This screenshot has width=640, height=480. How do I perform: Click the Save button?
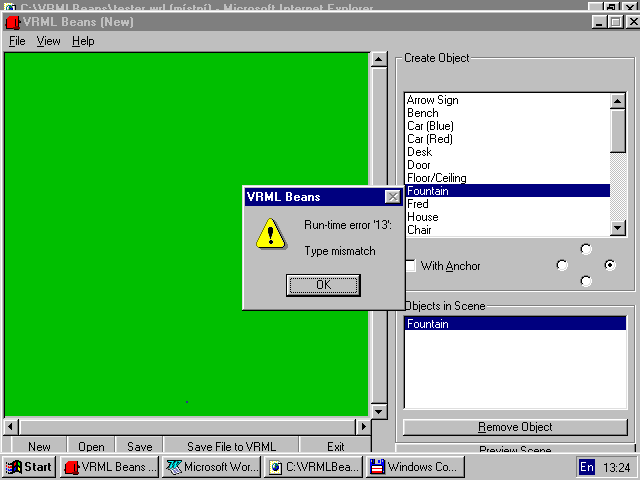[139, 446]
